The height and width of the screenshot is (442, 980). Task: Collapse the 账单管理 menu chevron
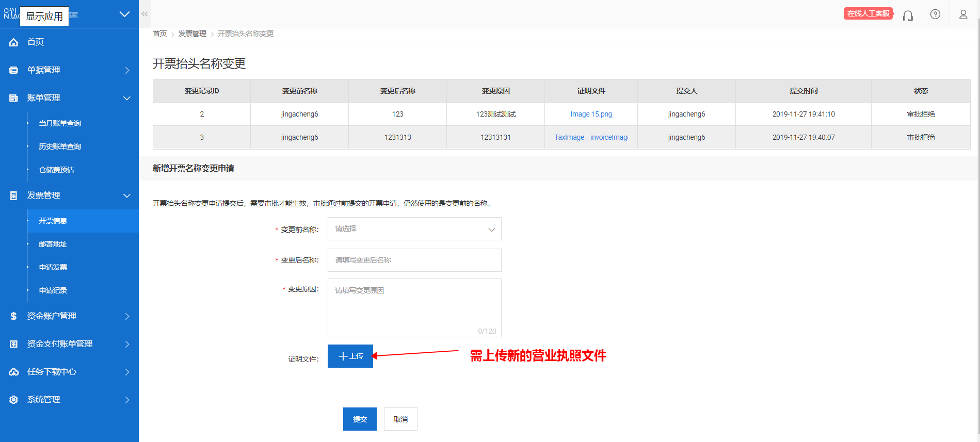(x=127, y=98)
